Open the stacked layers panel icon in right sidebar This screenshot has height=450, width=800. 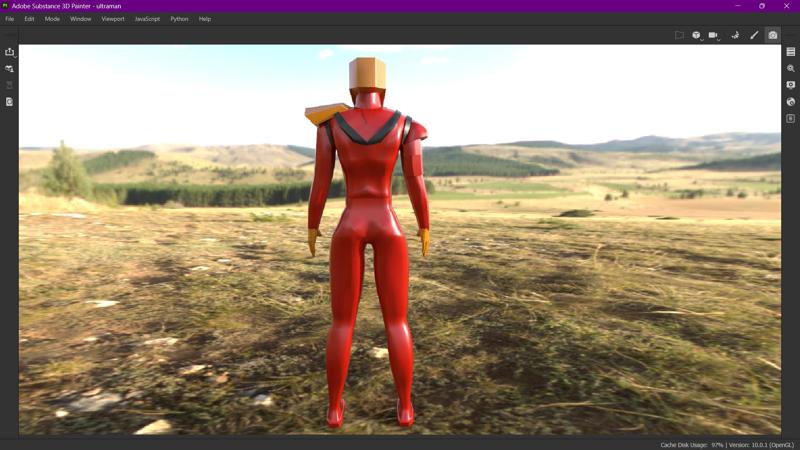pos(791,52)
